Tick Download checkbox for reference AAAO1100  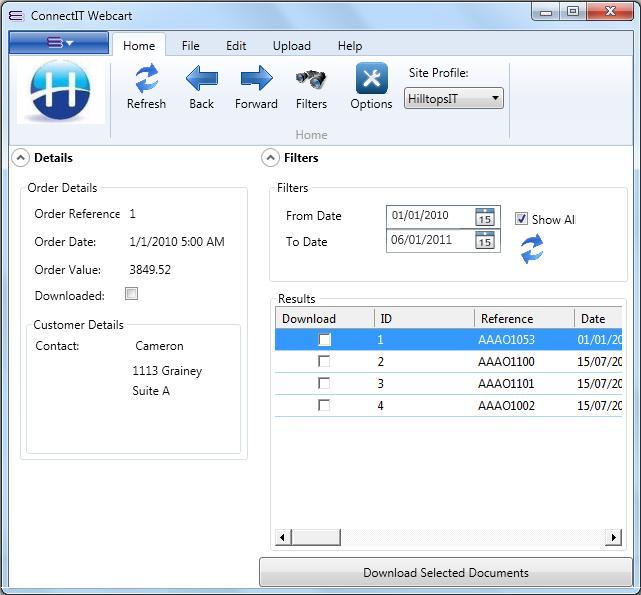pos(324,361)
